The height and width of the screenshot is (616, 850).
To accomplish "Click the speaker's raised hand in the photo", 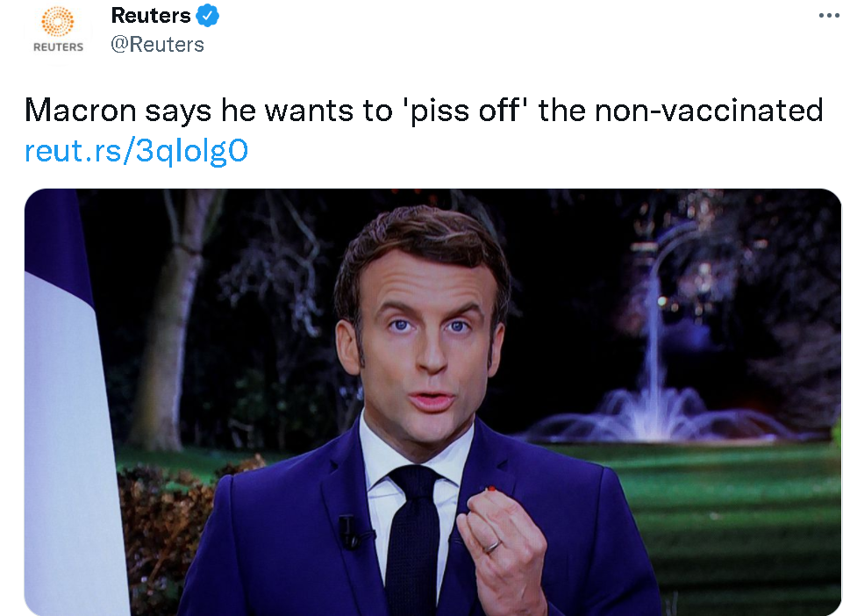I will 502,535.
